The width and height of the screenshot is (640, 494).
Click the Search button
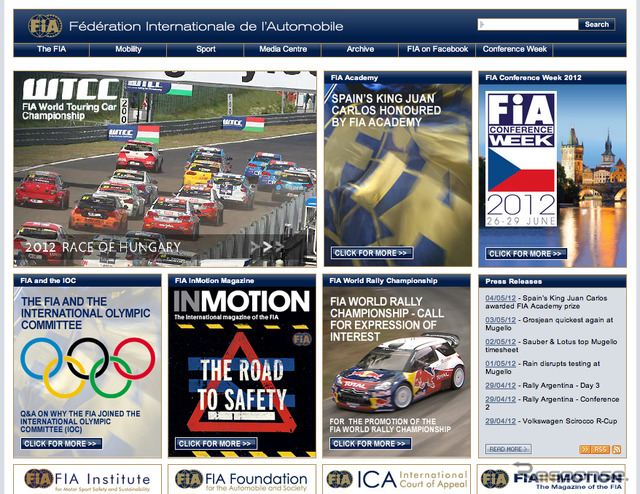tap(596, 24)
